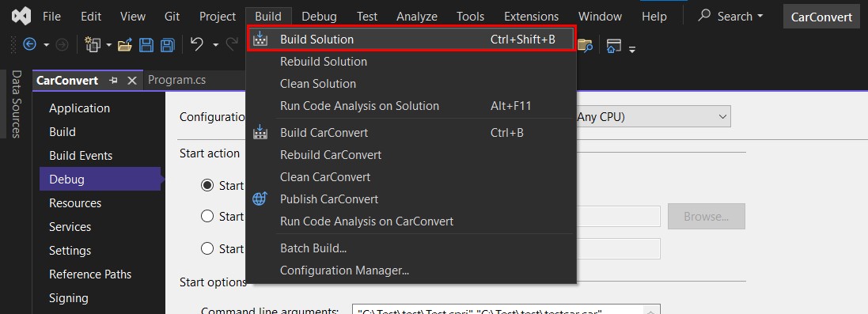Click the New Project icon
Screen dimensions: 868x314
point(93,45)
